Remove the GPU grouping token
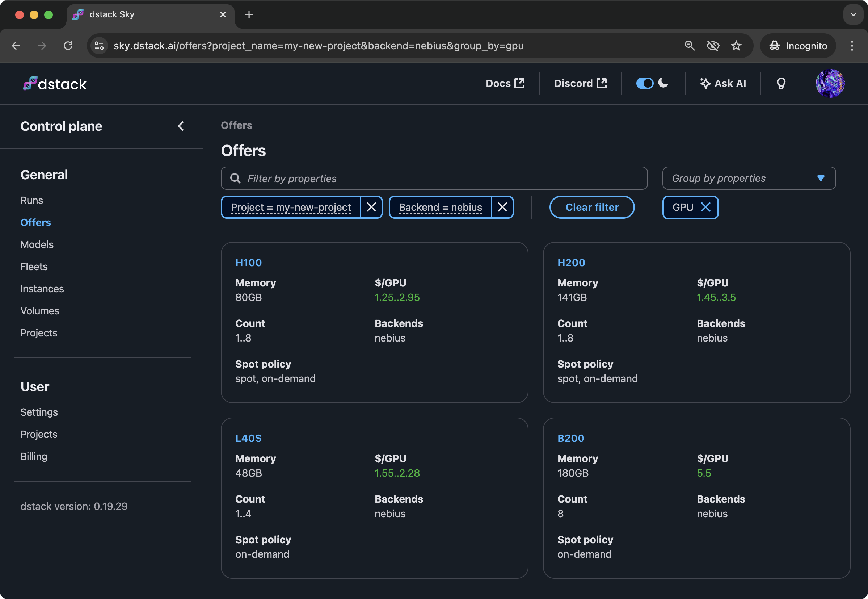Screen dimensions: 868x599 (705, 207)
